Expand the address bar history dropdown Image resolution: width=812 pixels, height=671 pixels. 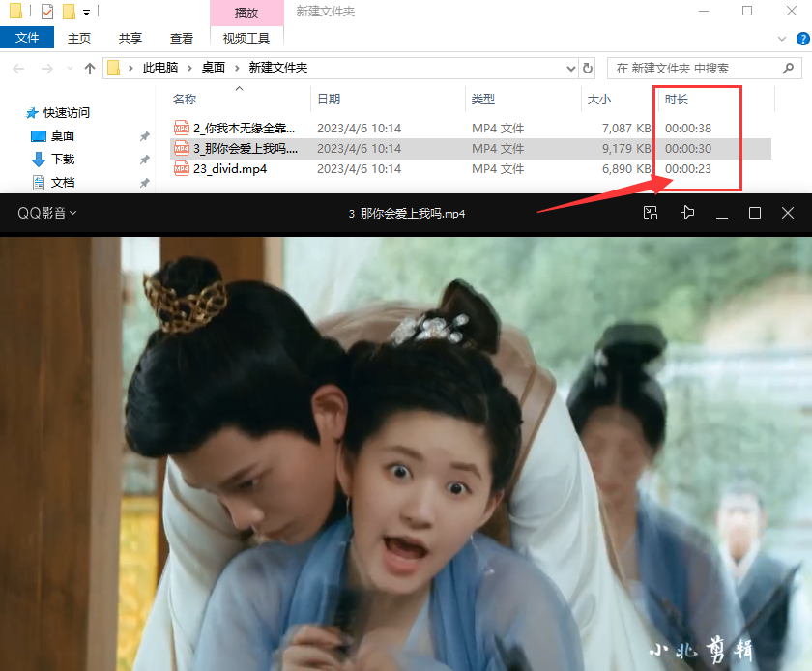tap(570, 69)
